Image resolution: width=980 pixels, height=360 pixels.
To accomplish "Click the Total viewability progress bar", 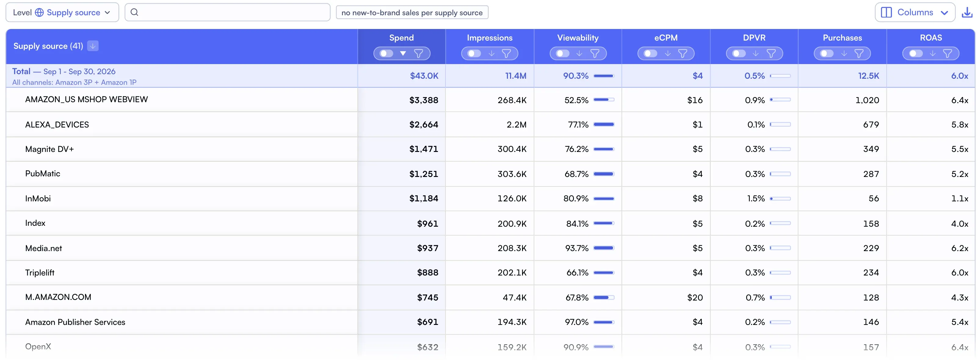I will [604, 76].
